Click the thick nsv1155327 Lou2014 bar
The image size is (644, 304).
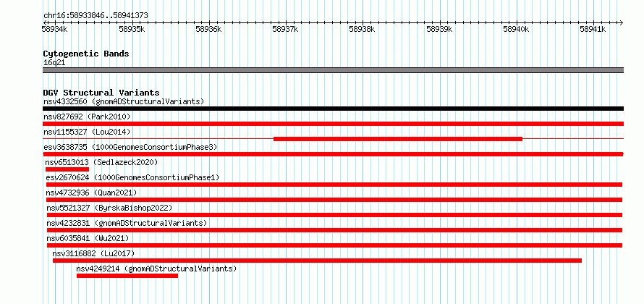point(398,139)
